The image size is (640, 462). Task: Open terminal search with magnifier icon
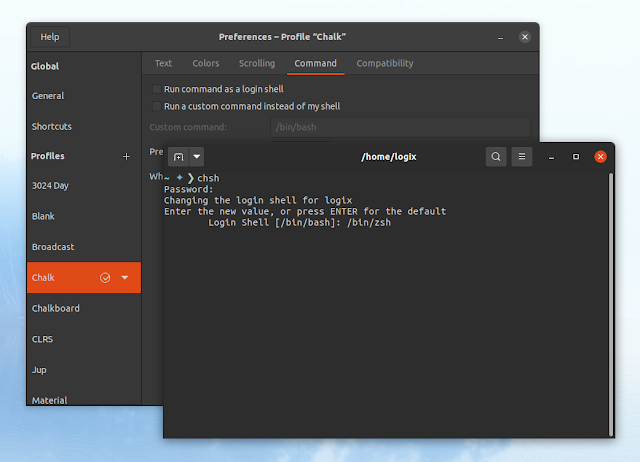pyautogui.click(x=496, y=157)
